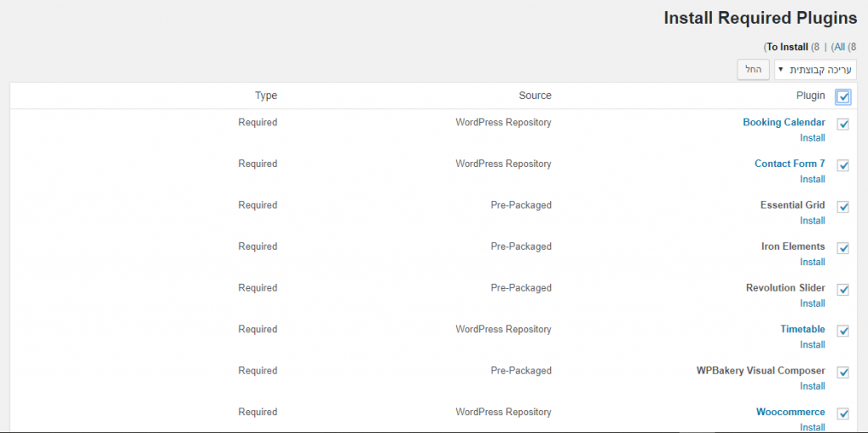Click Install under Contact Form 7
The height and width of the screenshot is (433, 868).
813,179
